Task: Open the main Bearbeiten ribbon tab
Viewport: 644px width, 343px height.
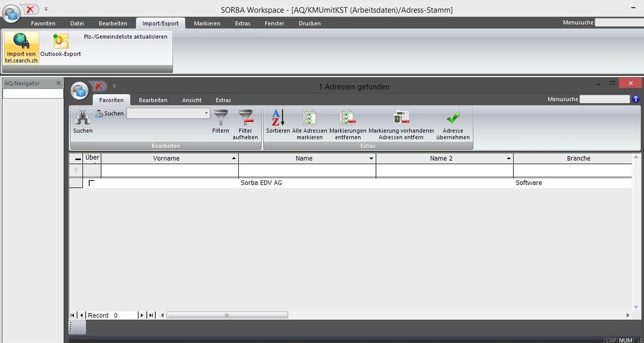Action: (x=113, y=23)
